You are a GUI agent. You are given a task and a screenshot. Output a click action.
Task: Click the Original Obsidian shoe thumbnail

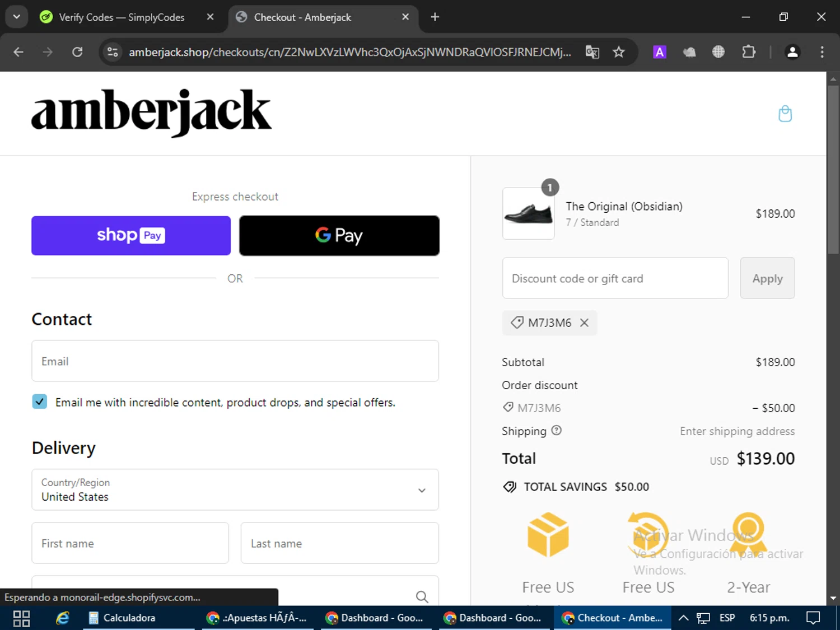pyautogui.click(x=529, y=214)
